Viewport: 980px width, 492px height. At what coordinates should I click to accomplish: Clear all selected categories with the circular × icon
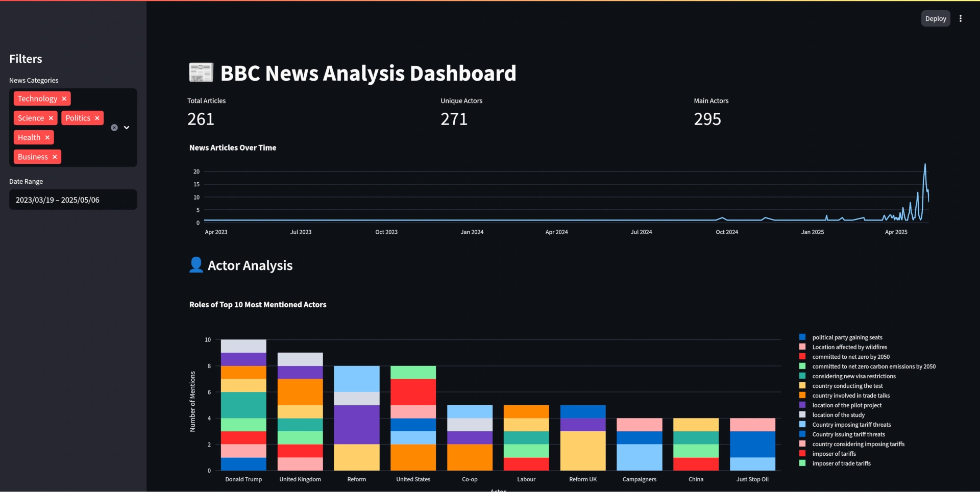click(114, 128)
